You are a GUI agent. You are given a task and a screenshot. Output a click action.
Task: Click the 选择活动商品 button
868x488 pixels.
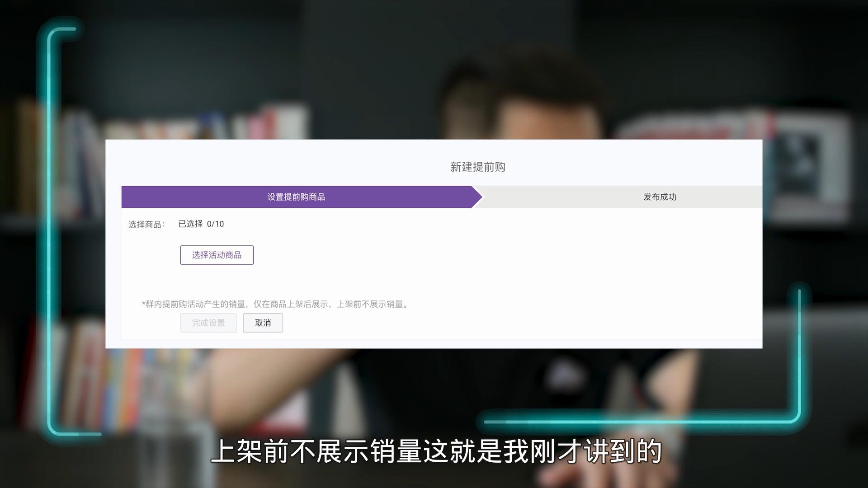(x=217, y=255)
